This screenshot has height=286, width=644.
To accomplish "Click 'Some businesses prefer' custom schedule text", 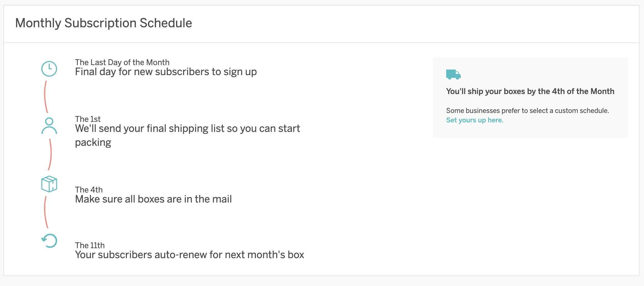I will (527, 111).
